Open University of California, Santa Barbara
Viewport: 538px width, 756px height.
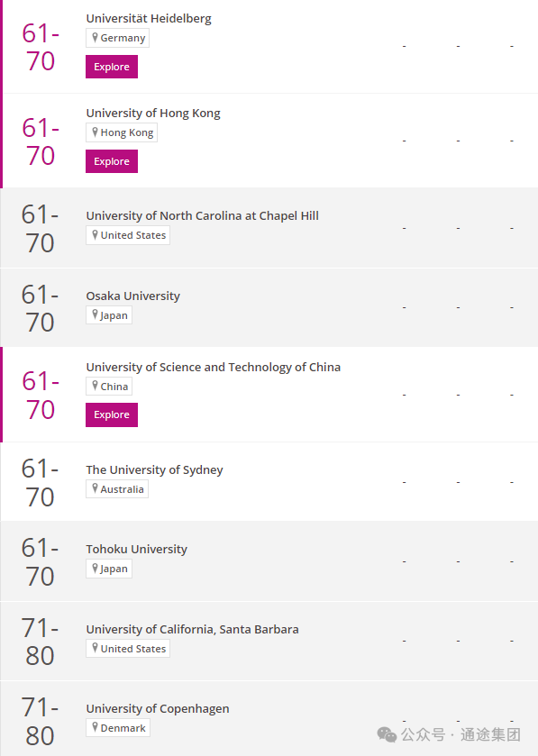192,629
